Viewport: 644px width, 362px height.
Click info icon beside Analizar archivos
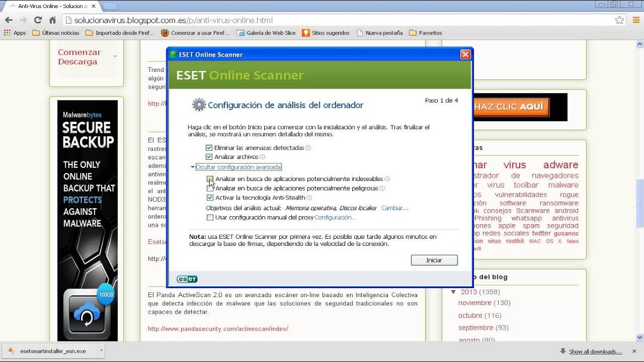coord(262,157)
